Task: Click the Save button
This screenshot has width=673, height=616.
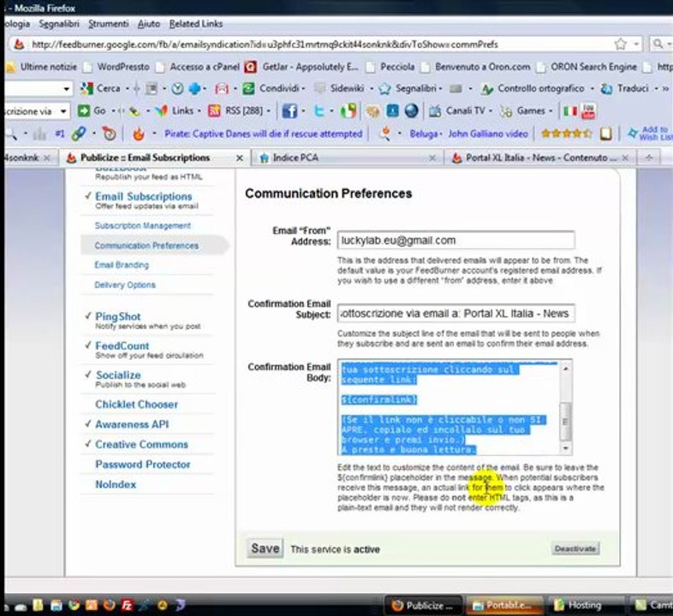Action: pos(265,548)
